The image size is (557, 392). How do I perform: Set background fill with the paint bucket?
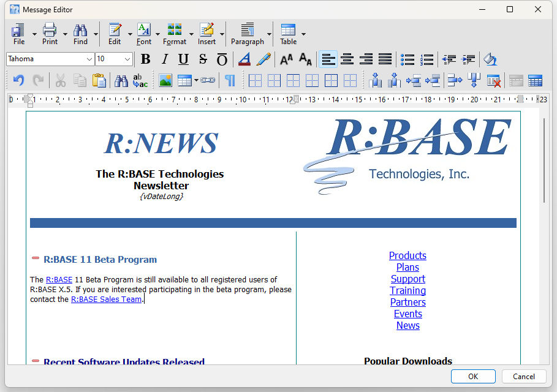490,59
